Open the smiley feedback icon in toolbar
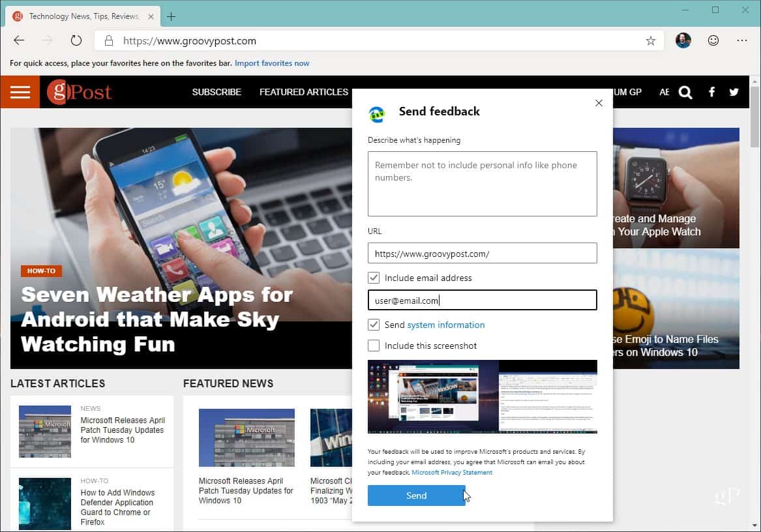Screen dimensions: 761x532 [713, 40]
